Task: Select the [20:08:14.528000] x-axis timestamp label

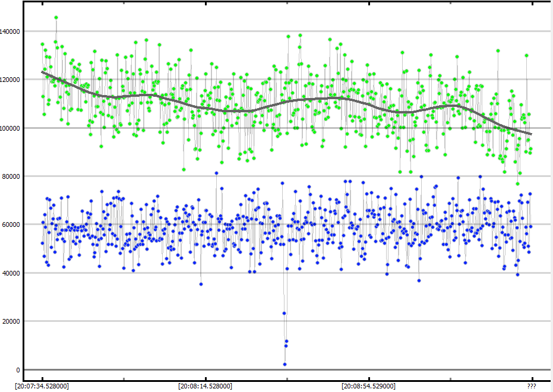Action: [205, 386]
